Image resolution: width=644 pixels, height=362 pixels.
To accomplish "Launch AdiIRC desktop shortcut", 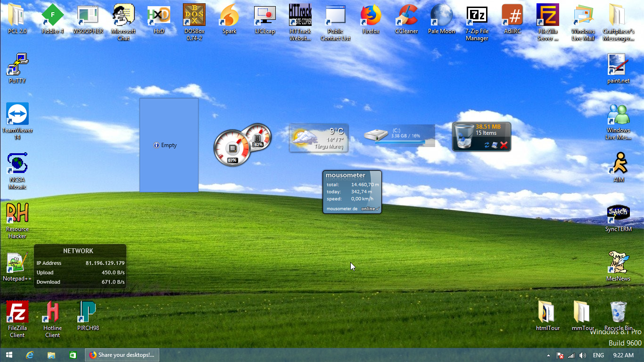I will (512, 19).
